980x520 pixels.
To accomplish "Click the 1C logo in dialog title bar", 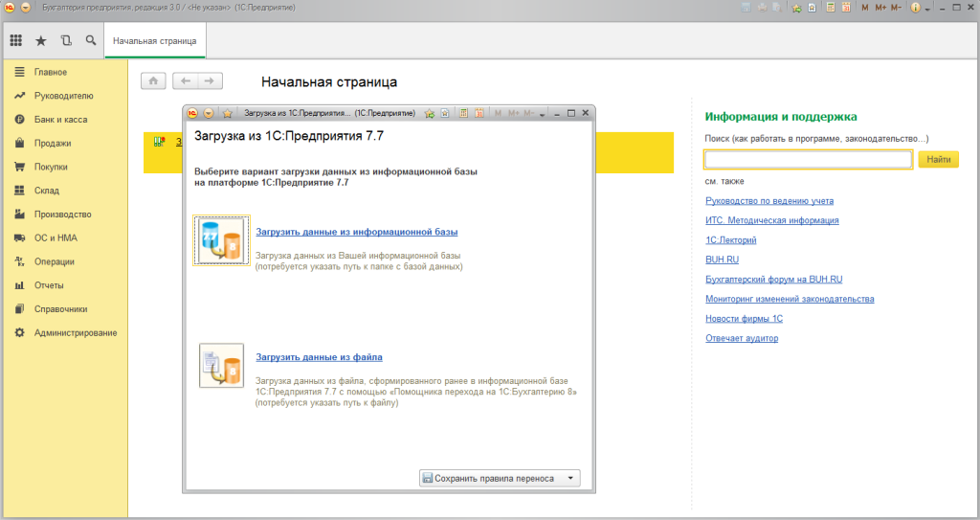I will (x=192, y=113).
